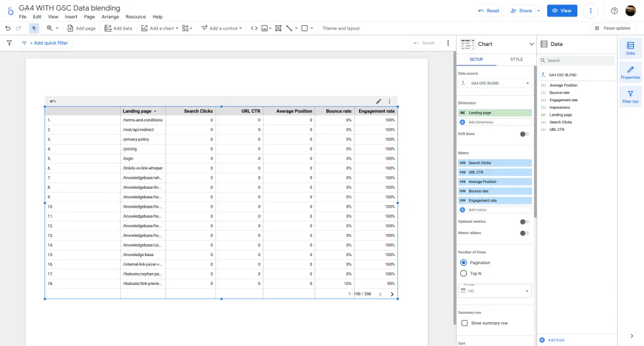The width and height of the screenshot is (644, 346).
Task: Open the Add a control dropdown
Action: 221,28
